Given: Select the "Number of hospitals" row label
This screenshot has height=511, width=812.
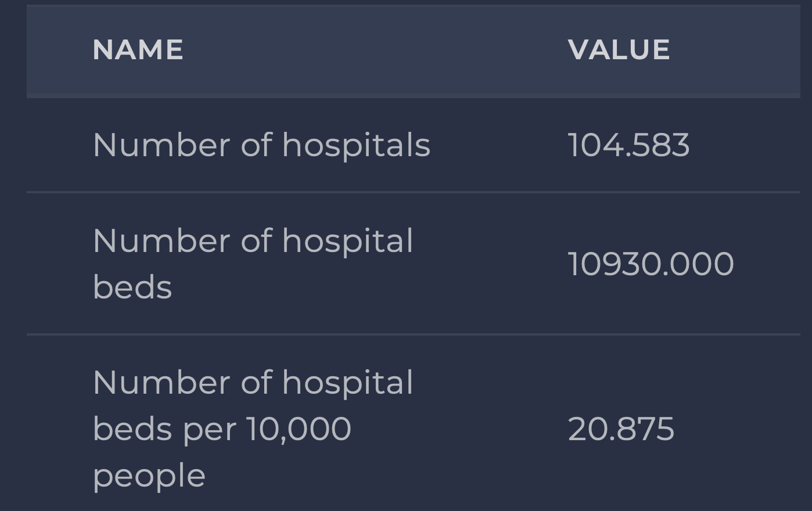Looking at the screenshot, I should click(x=261, y=145).
